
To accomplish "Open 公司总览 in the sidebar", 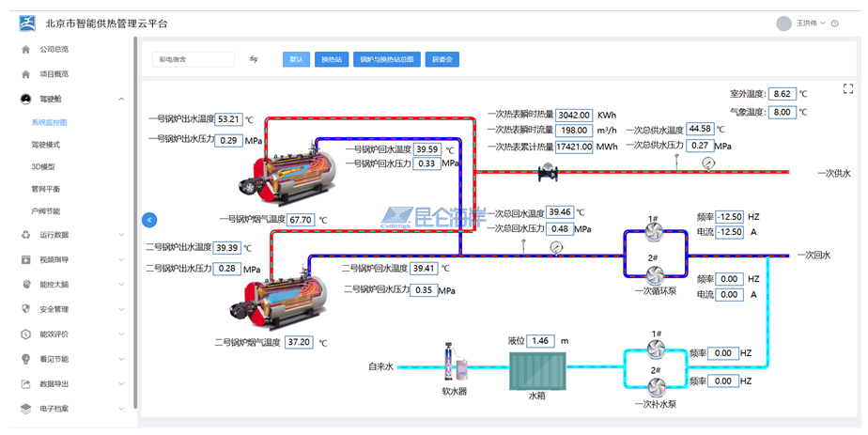I will [54, 49].
